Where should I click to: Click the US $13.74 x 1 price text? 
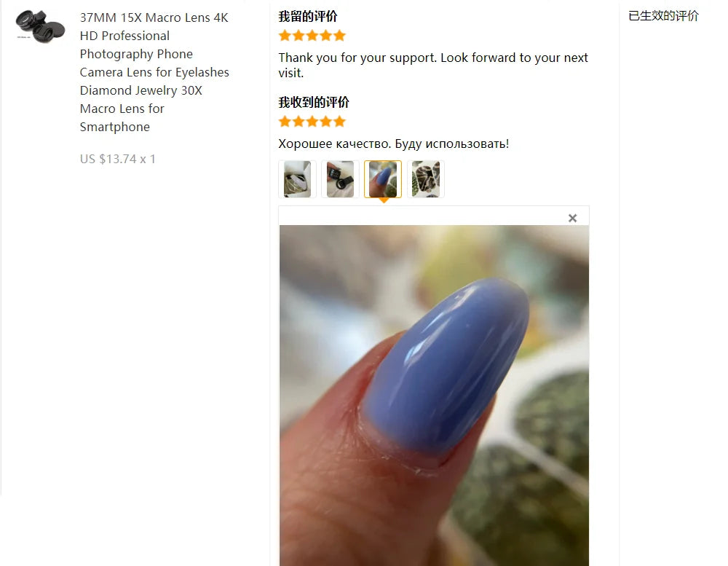pos(117,159)
